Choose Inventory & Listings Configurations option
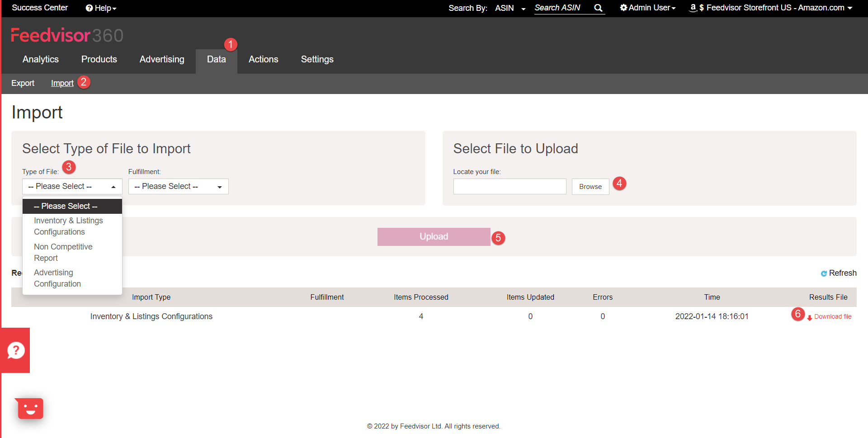The width and height of the screenshot is (868, 438). tap(72, 226)
